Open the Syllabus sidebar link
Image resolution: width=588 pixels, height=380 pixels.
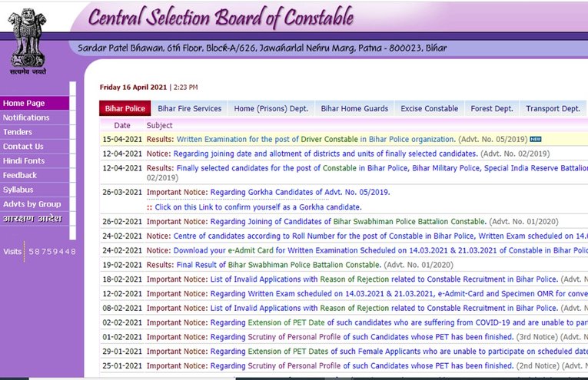pyautogui.click(x=18, y=190)
